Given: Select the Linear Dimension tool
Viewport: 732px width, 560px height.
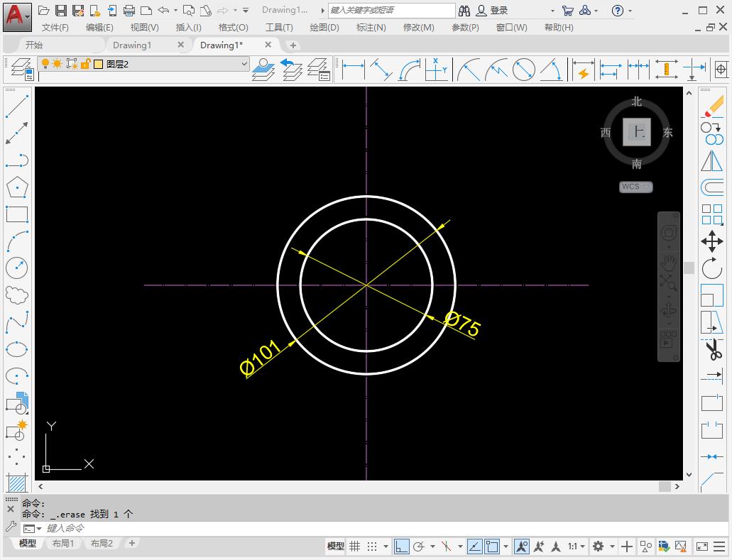Looking at the screenshot, I should point(353,70).
